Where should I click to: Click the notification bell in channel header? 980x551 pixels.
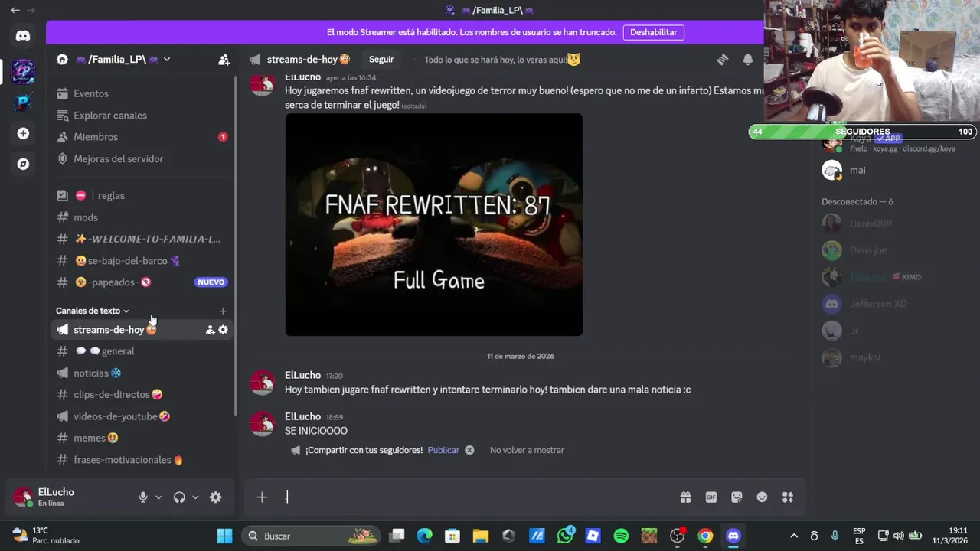click(748, 60)
